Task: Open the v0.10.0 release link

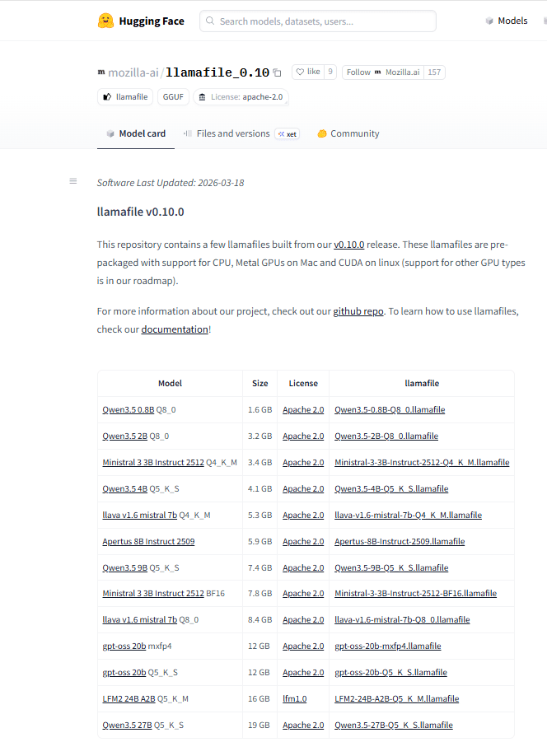Action: tap(348, 245)
